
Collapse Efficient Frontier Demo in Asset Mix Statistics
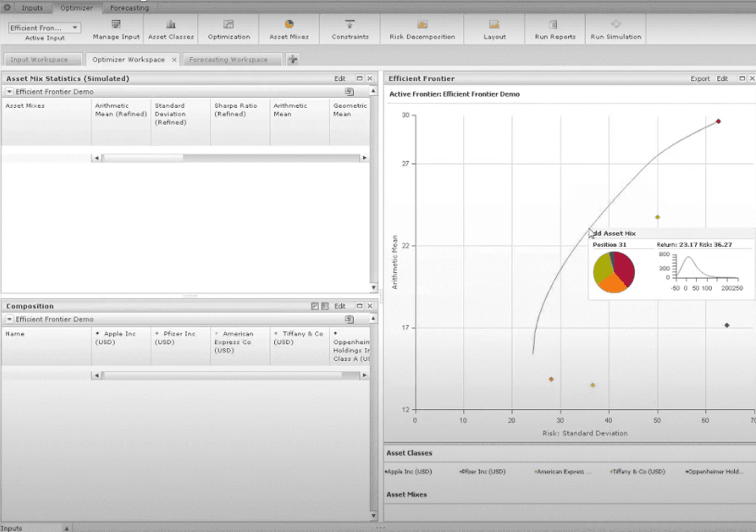pos(9,92)
